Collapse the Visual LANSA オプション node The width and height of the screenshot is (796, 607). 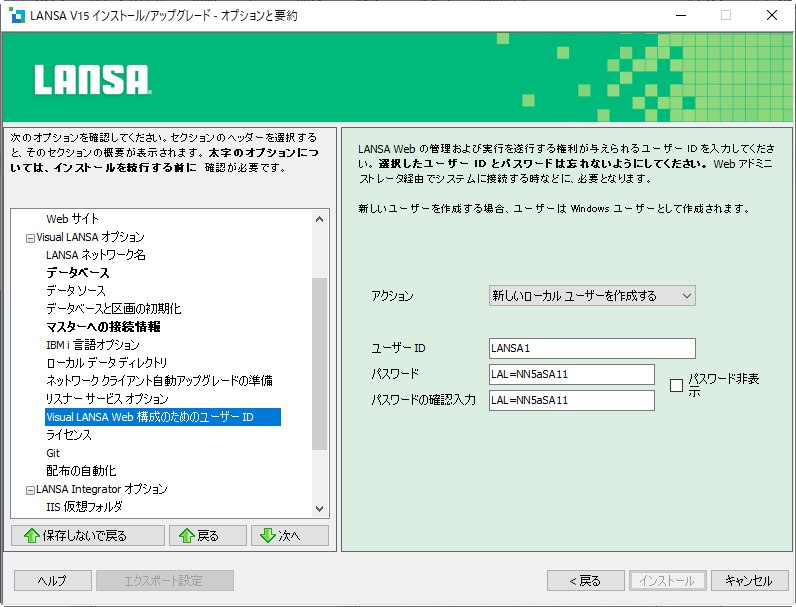(x=30, y=238)
